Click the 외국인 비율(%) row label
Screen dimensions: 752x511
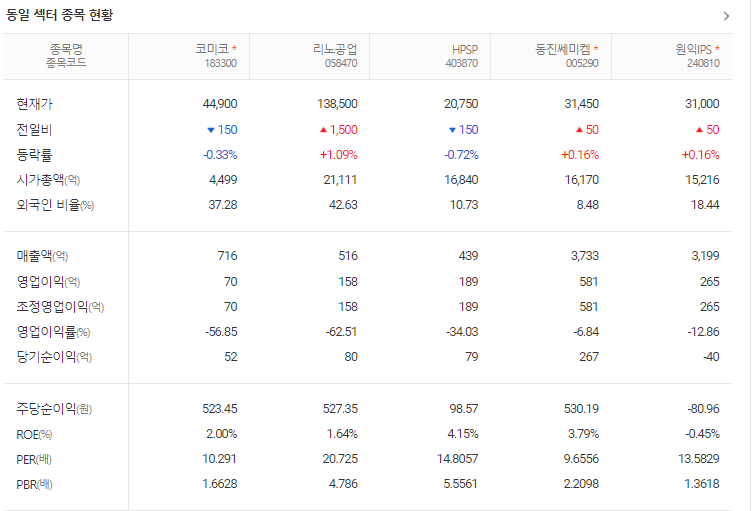click(x=55, y=205)
